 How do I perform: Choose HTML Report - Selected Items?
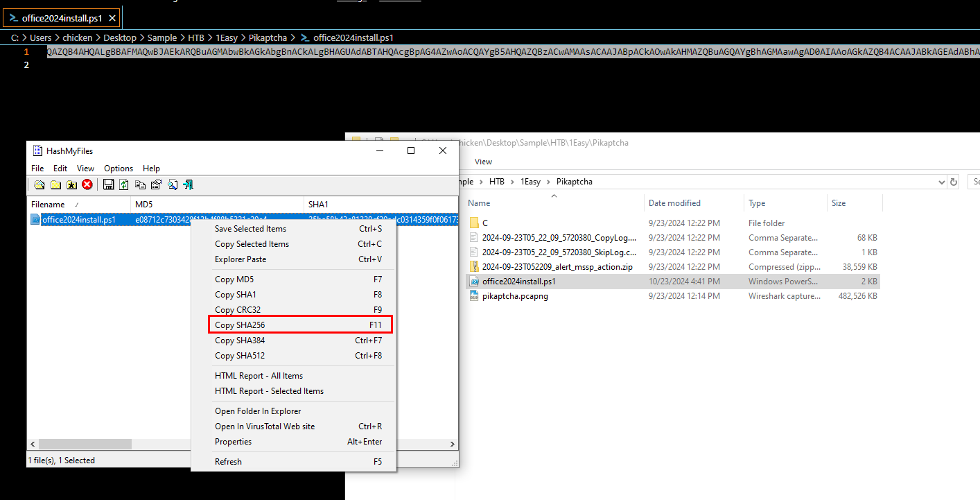tap(298, 391)
